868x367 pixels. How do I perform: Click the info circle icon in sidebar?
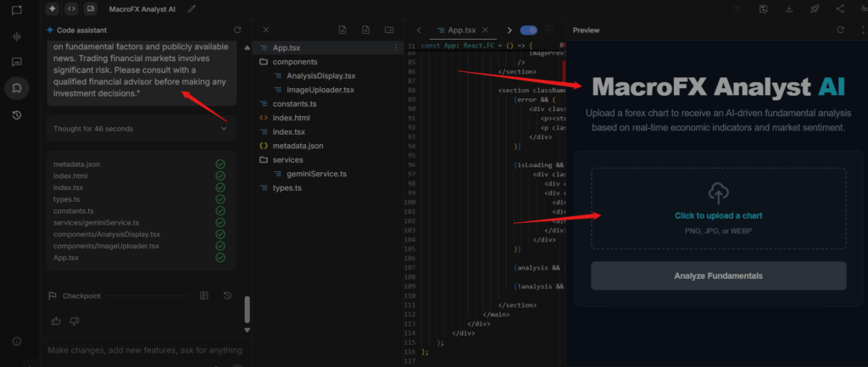pos(17,341)
